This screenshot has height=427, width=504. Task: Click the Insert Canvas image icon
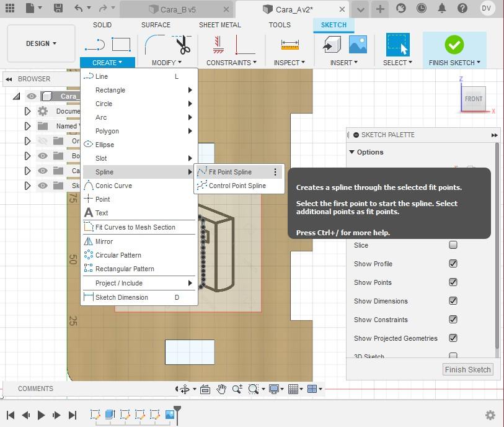(358, 45)
